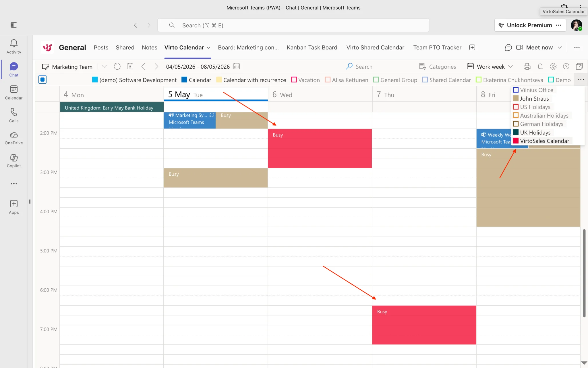Image resolution: width=588 pixels, height=368 pixels.
Task: Switch to the Shared tab
Action: pos(125,47)
